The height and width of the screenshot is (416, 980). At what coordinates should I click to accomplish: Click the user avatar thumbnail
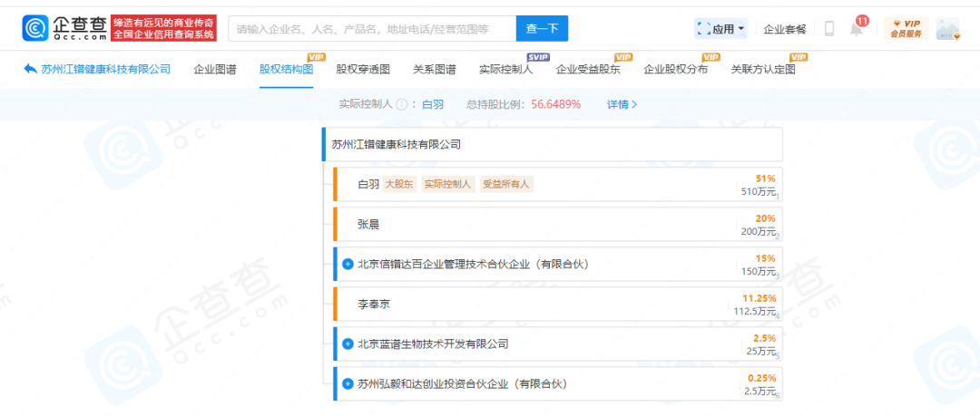tap(947, 29)
